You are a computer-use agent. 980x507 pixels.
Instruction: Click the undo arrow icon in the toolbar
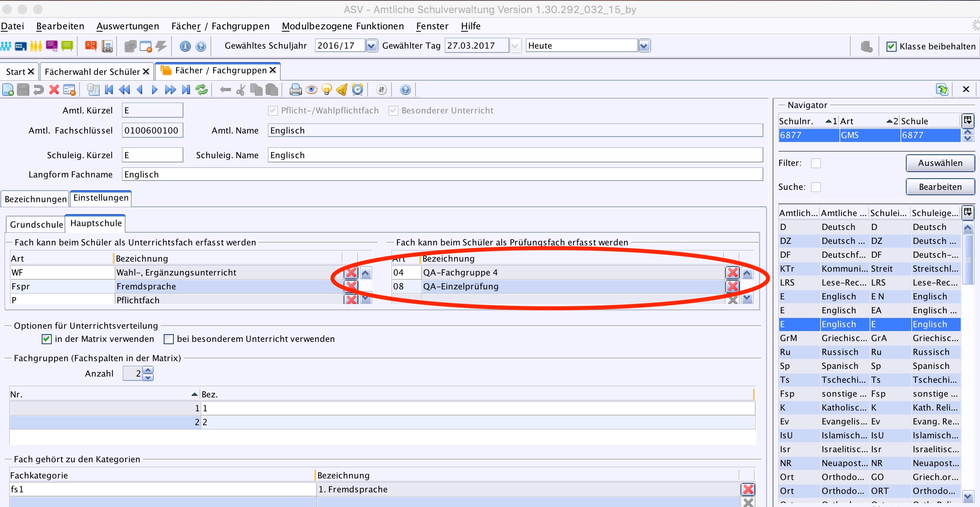point(39,90)
